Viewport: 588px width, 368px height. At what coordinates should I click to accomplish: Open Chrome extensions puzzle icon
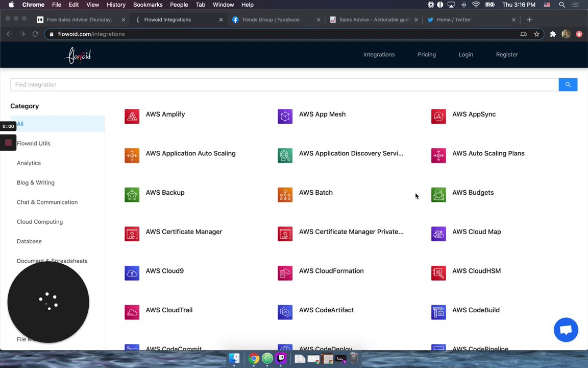pos(553,34)
